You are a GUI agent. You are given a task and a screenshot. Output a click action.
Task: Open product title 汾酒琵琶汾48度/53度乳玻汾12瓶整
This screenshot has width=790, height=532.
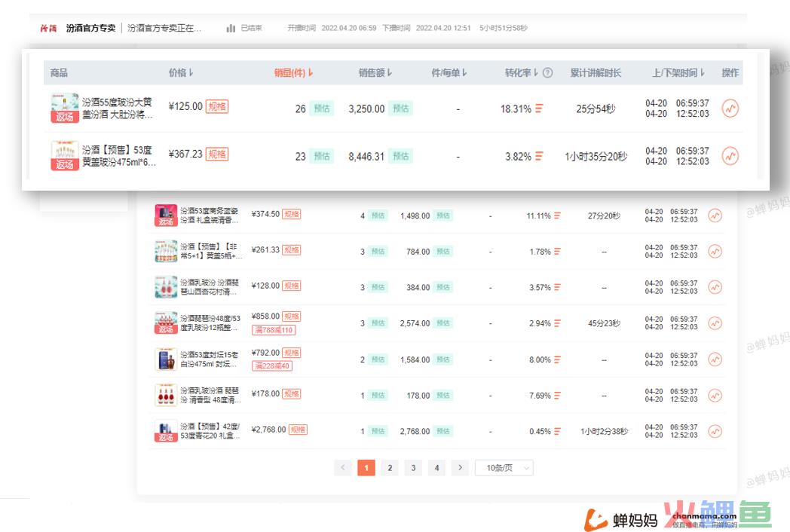pyautogui.click(x=210, y=323)
